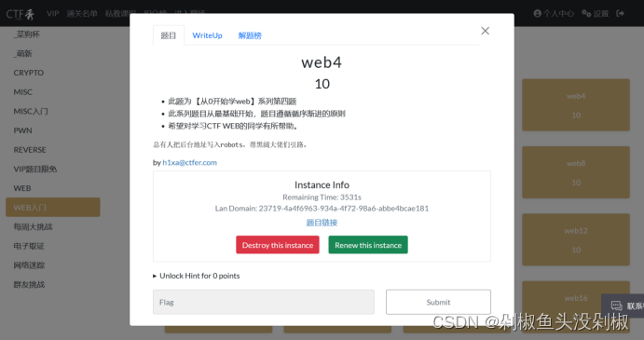Open the web8 challenge card
644x340 pixels.
pyautogui.click(x=576, y=172)
